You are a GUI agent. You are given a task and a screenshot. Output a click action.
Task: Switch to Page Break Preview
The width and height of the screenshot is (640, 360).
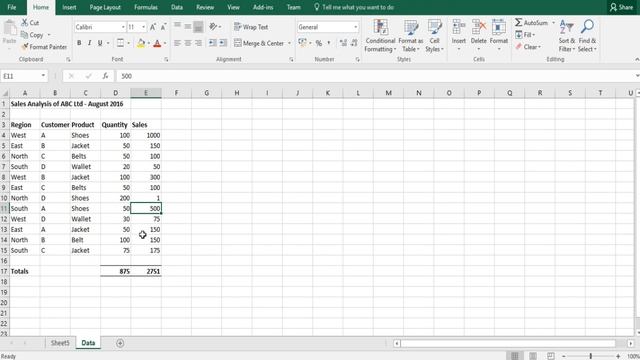(551, 356)
